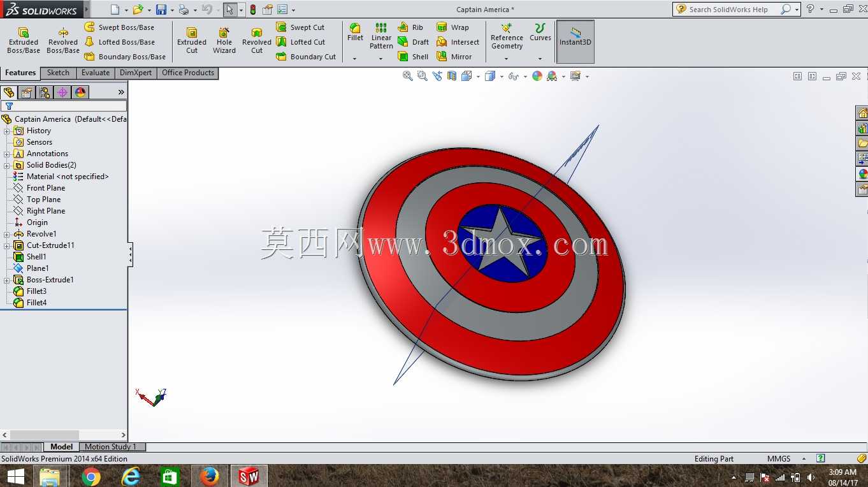The width and height of the screenshot is (868, 487).
Task: Expand the Fillet dropdown arrow
Action: click(x=355, y=59)
